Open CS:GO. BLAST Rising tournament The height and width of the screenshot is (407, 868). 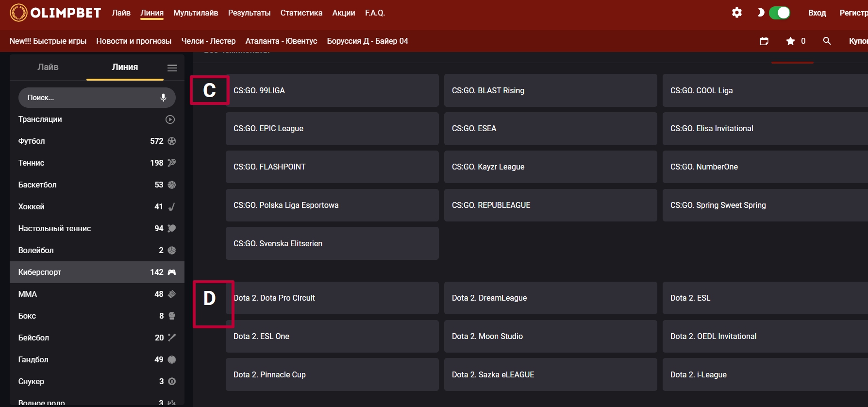[550, 91]
